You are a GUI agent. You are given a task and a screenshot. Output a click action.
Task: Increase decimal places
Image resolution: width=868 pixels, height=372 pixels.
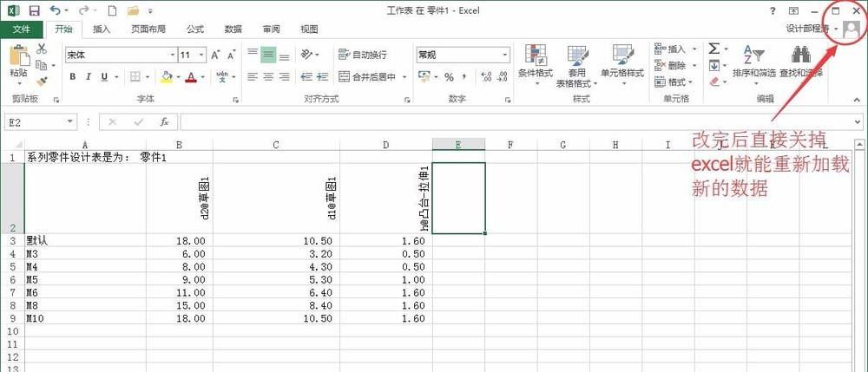pos(487,77)
